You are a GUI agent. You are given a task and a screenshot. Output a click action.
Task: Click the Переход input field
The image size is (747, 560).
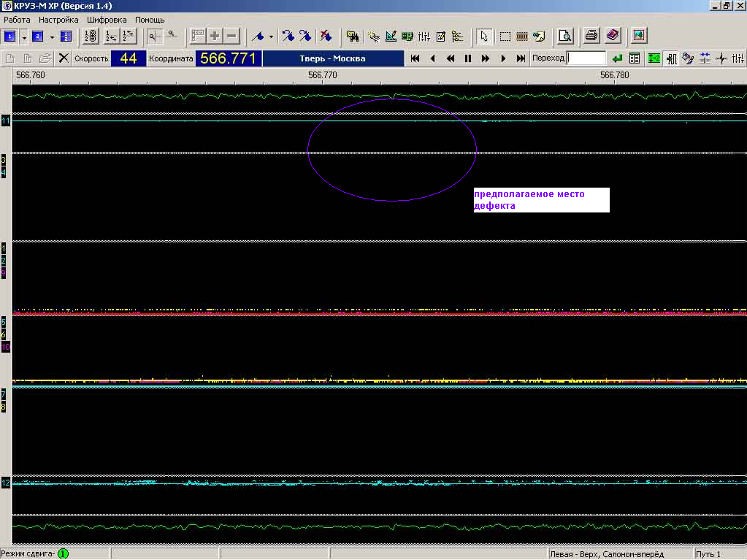pos(587,58)
